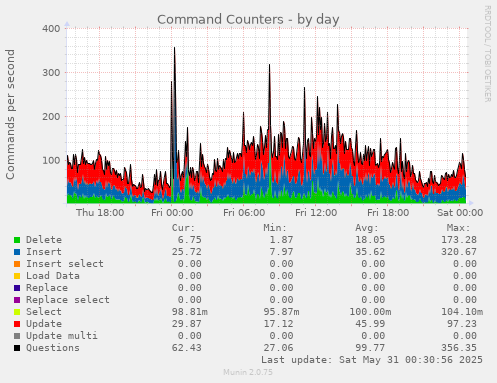
Task: Click the black Questions legend swatch
Action: pyautogui.click(x=17, y=348)
